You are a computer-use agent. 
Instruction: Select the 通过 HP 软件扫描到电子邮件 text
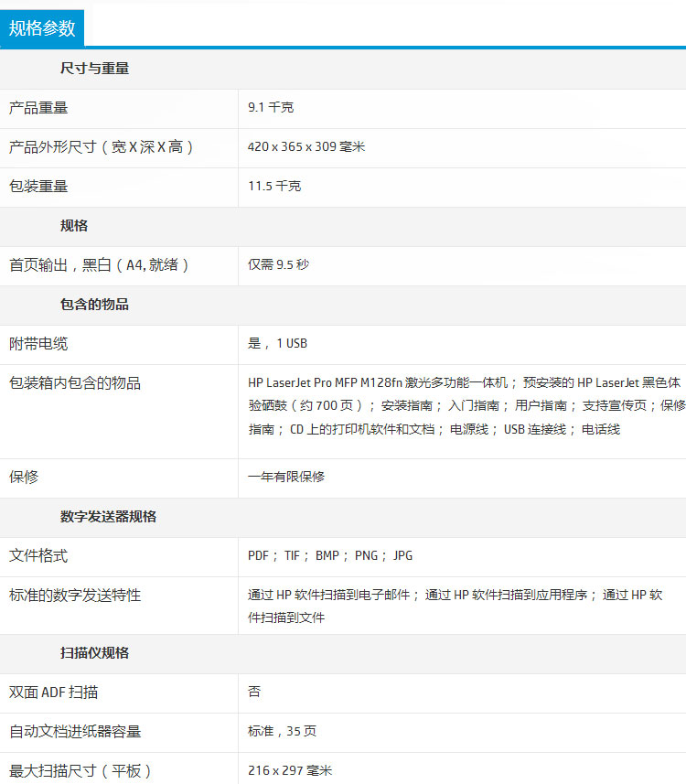coord(329,595)
